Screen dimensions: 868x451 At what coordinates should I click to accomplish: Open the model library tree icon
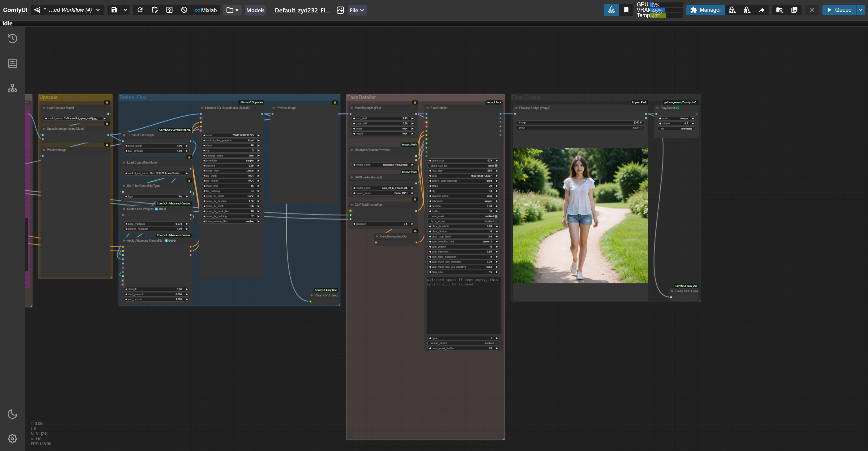click(x=12, y=88)
